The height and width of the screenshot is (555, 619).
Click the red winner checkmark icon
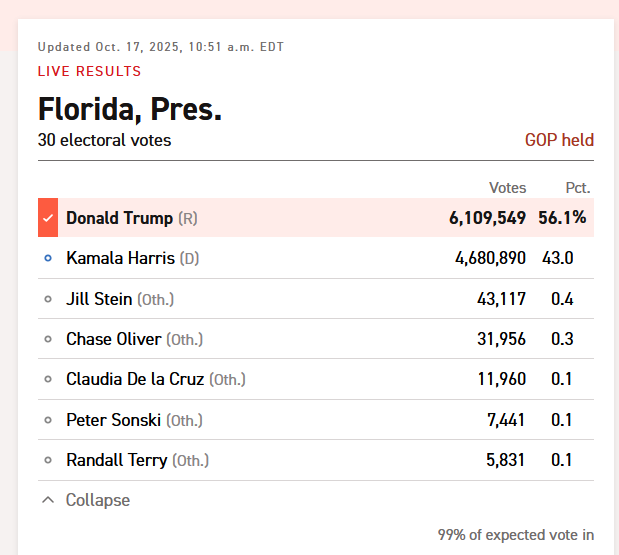pos(48,218)
